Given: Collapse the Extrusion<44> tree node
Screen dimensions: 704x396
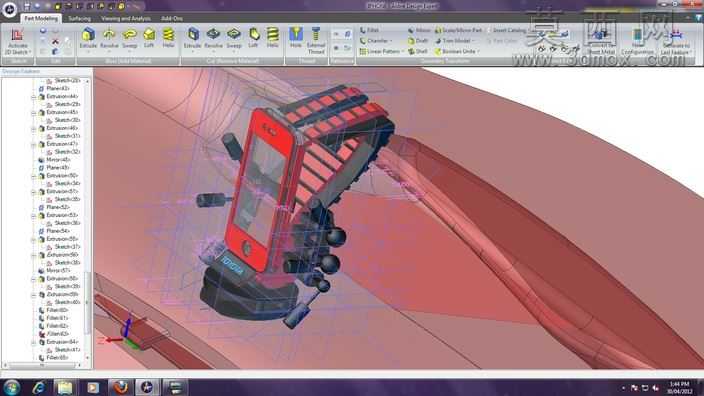Looking at the screenshot, I should coord(34,97).
